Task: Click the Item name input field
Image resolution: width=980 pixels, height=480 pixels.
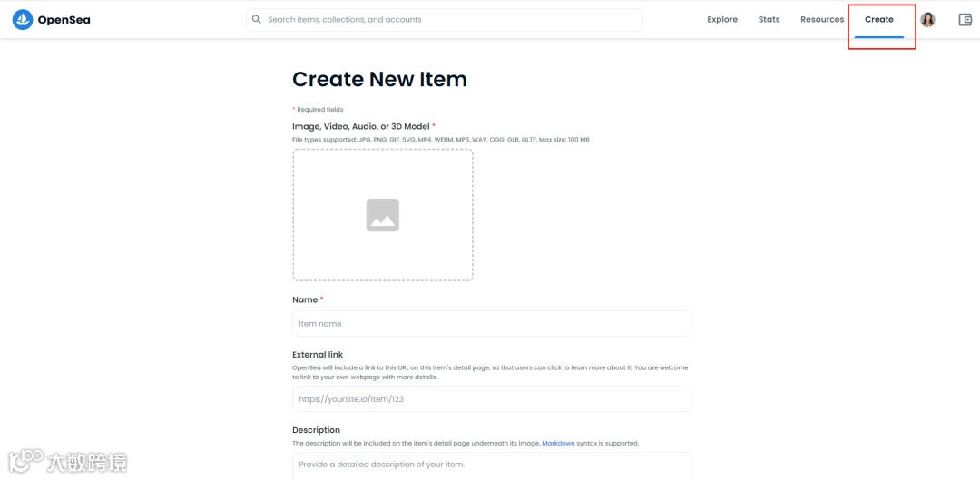Action: click(x=491, y=324)
